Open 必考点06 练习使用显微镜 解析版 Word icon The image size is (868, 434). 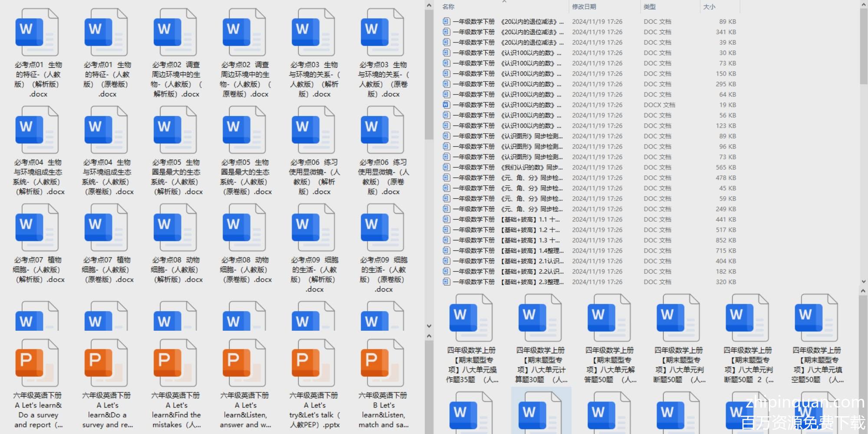pos(313,130)
